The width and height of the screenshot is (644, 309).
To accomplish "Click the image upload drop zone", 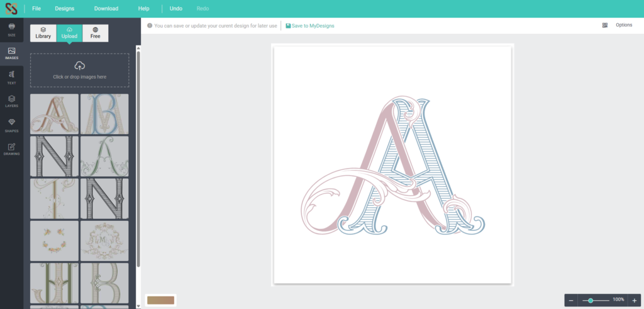I will click(79, 70).
